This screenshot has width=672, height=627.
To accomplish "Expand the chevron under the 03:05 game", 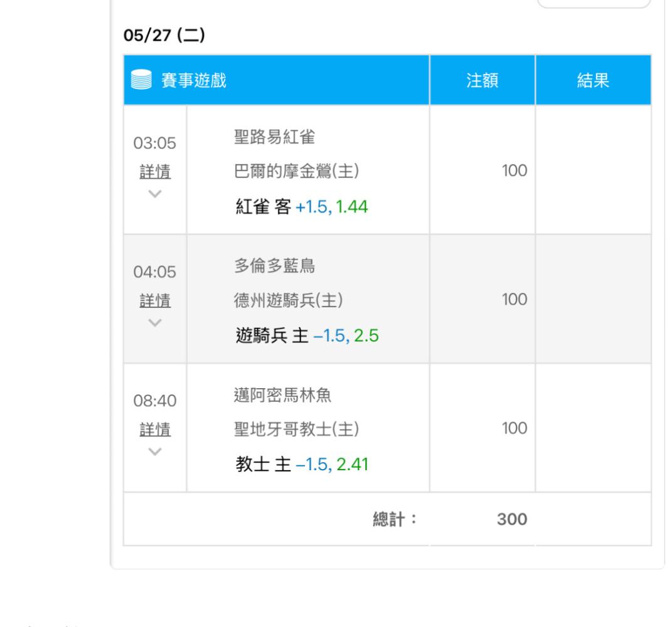I will click(x=155, y=194).
